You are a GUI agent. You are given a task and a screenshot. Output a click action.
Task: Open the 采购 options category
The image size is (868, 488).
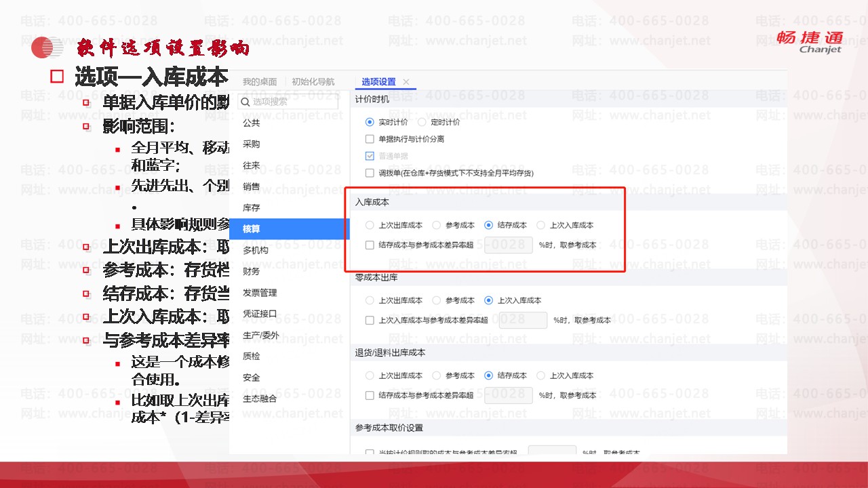click(x=252, y=144)
